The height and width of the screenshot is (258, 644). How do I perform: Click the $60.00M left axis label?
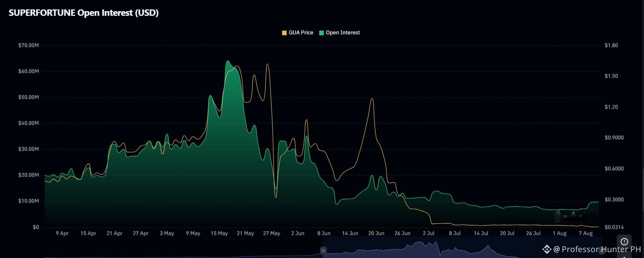[x=29, y=71]
